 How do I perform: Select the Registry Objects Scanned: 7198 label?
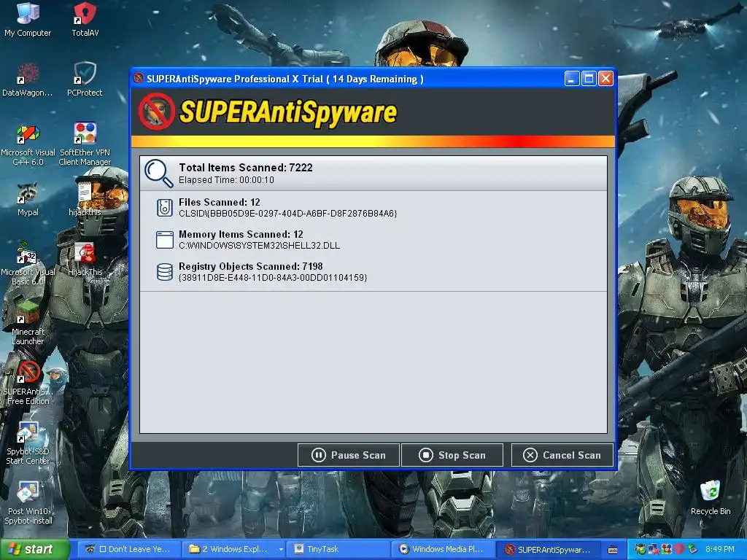pyautogui.click(x=251, y=266)
